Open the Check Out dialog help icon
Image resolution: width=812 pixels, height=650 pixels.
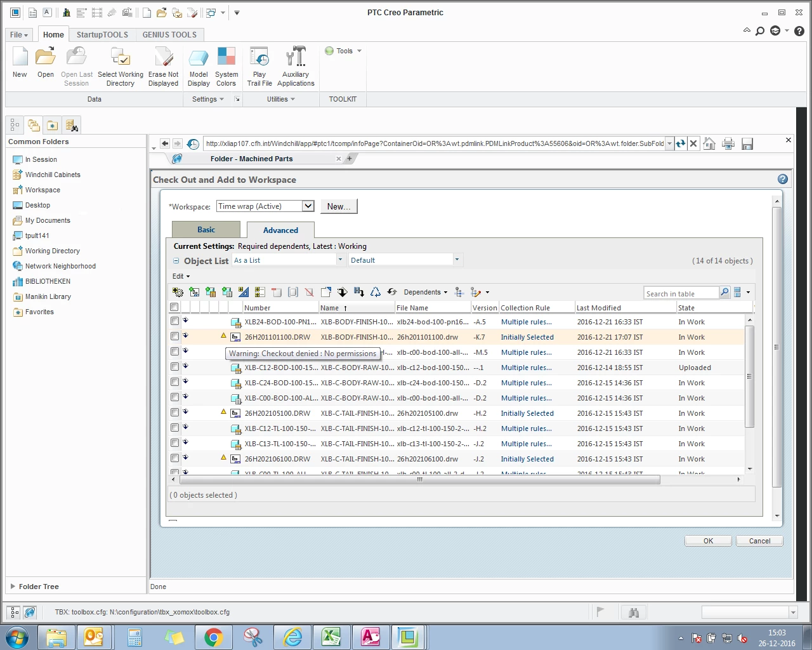783,180
